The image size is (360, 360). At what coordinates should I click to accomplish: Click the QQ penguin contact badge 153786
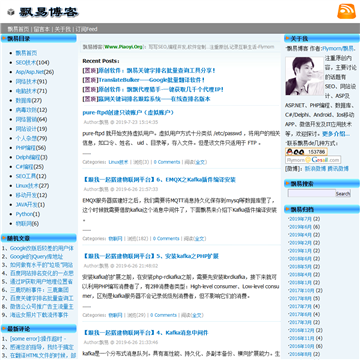(x=306, y=152)
